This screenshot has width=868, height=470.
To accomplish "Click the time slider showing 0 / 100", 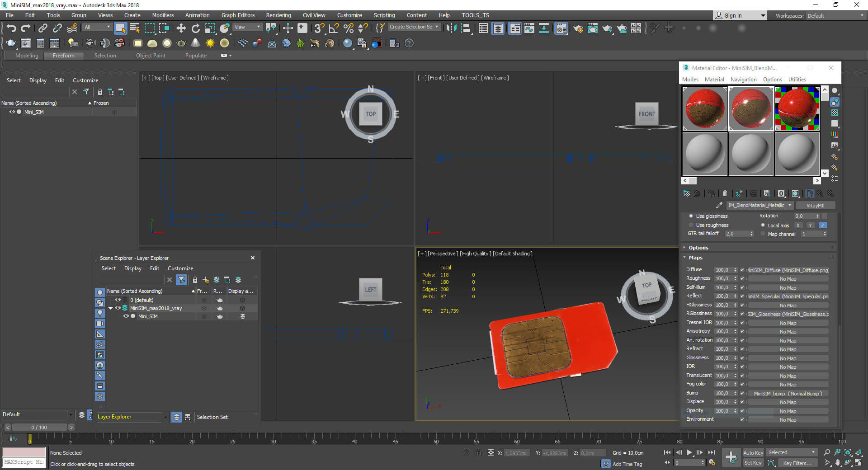I will [x=39, y=428].
